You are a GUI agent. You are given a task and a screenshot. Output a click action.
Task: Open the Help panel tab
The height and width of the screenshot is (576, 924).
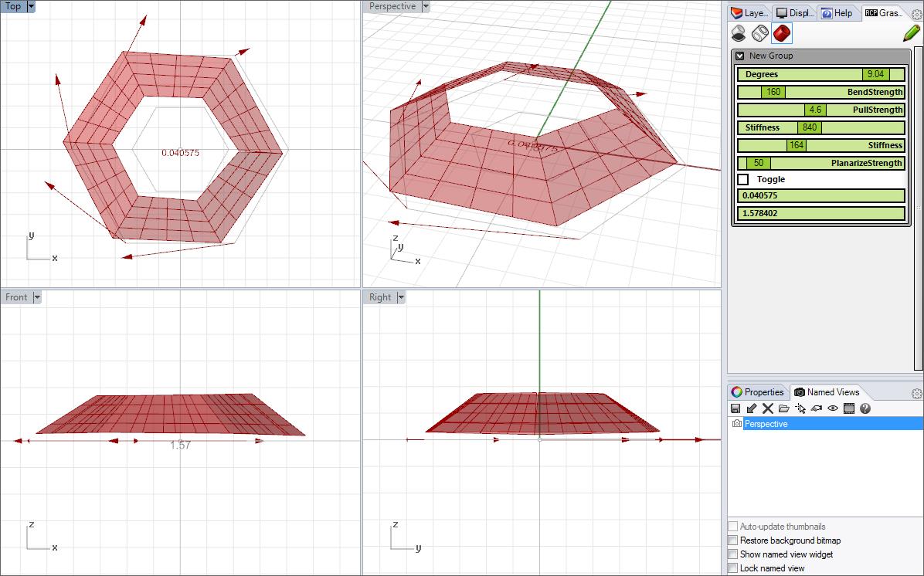point(837,13)
